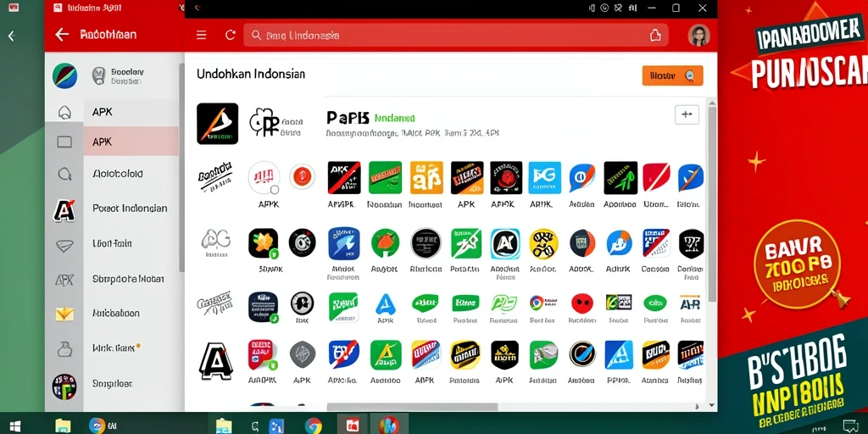868x434 pixels.
Task: Open the red app icon on taskbar
Action: point(353,426)
